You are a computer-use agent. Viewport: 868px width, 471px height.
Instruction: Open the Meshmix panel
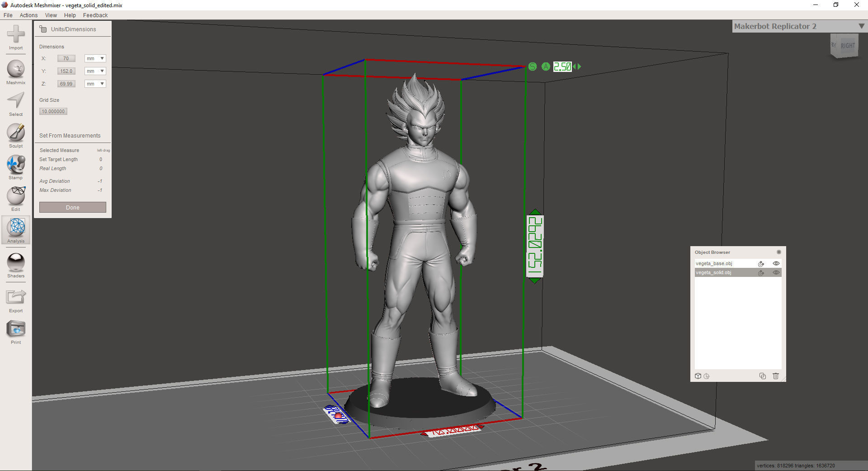click(x=16, y=72)
